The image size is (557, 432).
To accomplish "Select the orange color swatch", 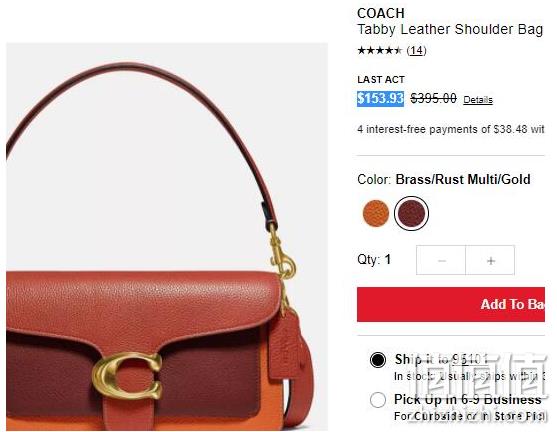I will 376,213.
